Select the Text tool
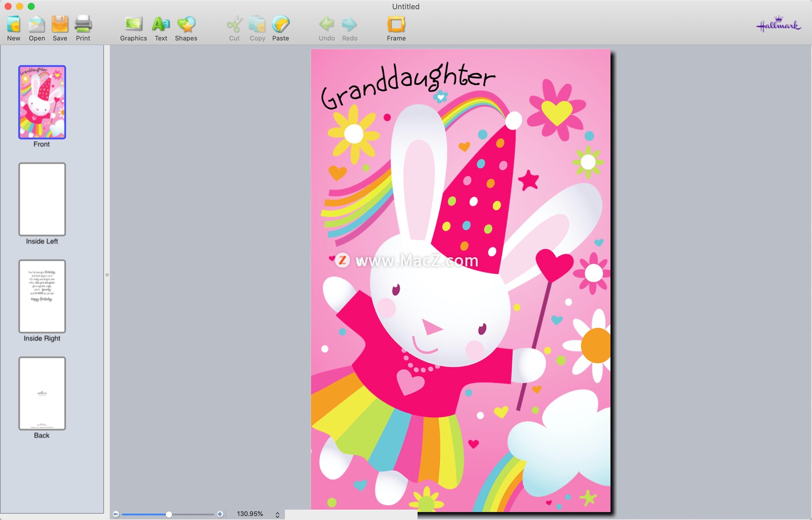 [x=161, y=25]
